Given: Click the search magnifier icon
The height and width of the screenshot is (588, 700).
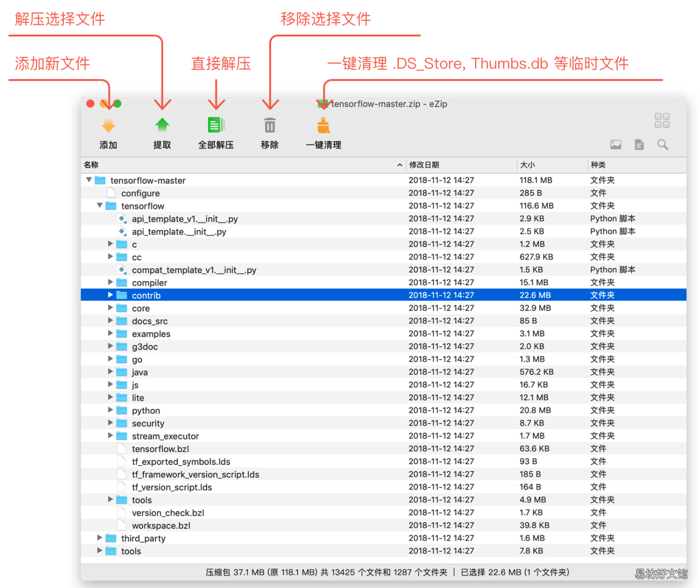Looking at the screenshot, I should pyautogui.click(x=663, y=145).
